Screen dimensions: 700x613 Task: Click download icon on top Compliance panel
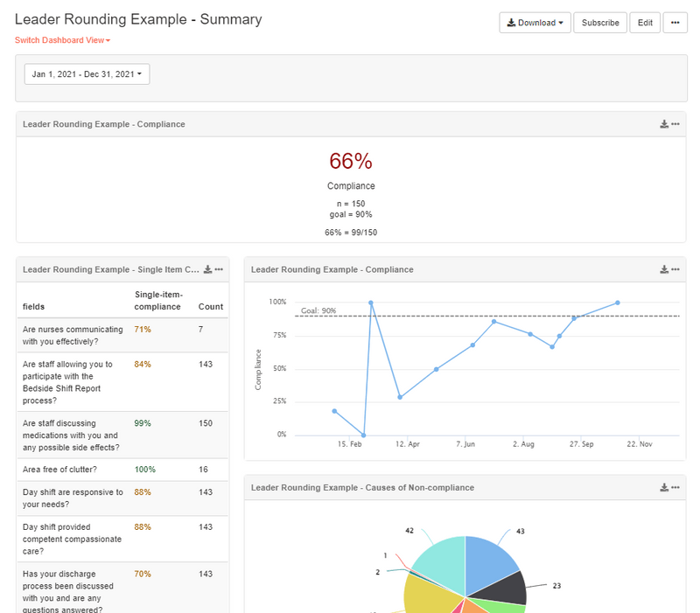pos(664,124)
